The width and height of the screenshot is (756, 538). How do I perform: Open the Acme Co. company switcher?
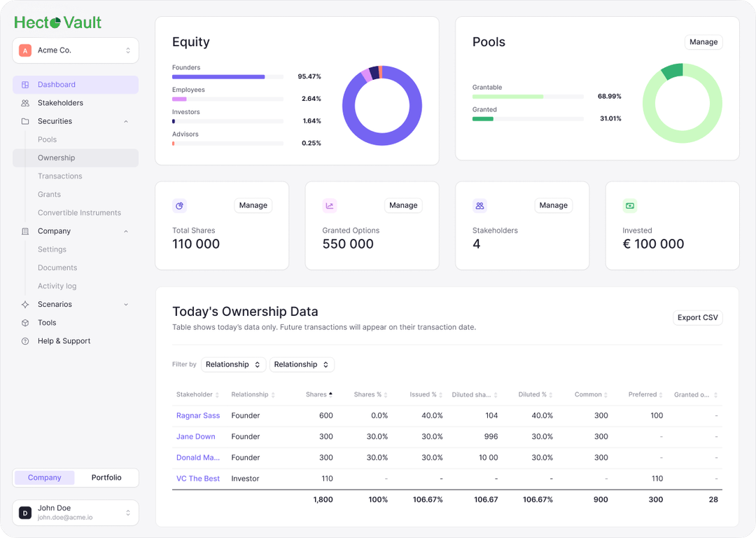(x=75, y=50)
